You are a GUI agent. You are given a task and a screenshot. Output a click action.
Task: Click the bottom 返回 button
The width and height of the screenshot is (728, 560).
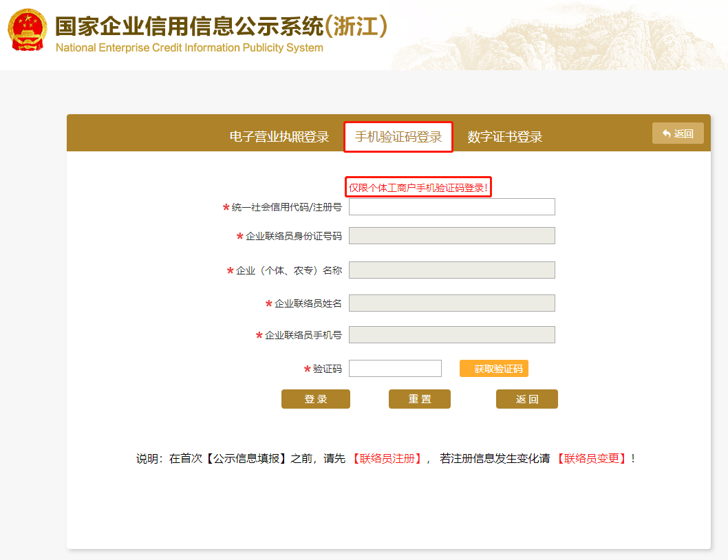click(527, 398)
